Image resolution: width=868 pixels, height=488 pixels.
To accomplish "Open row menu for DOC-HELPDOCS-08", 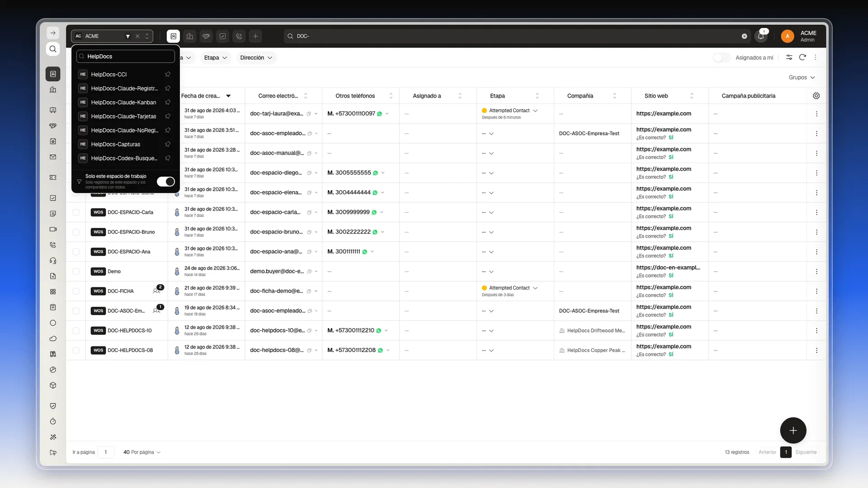I will click(816, 350).
